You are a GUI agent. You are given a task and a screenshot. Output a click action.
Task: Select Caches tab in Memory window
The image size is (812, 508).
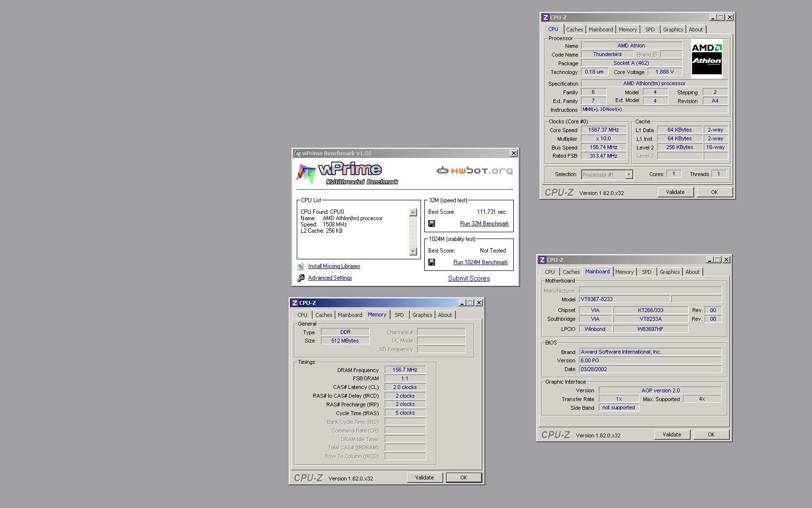pos(323,315)
